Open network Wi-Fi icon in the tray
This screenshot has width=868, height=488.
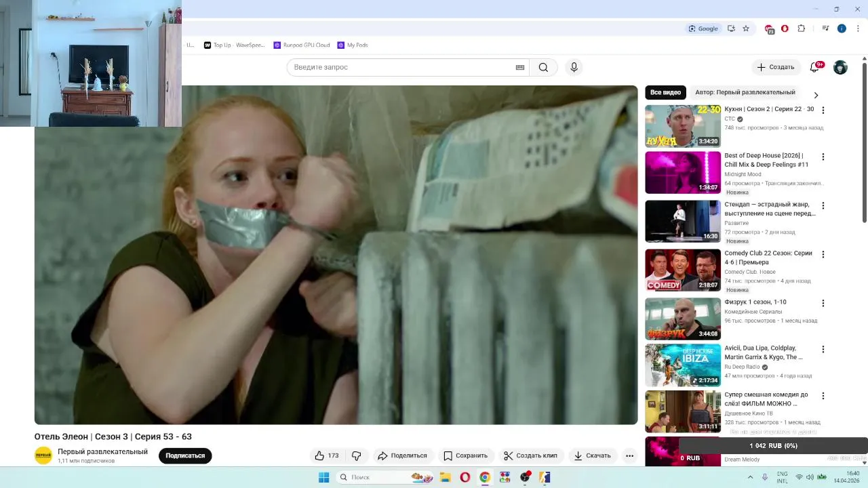(799, 477)
